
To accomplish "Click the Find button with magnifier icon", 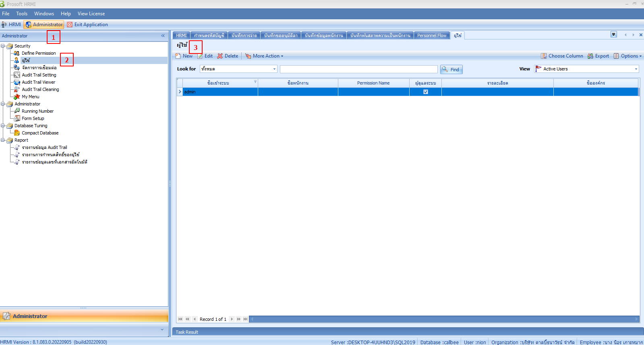I will click(x=451, y=70).
